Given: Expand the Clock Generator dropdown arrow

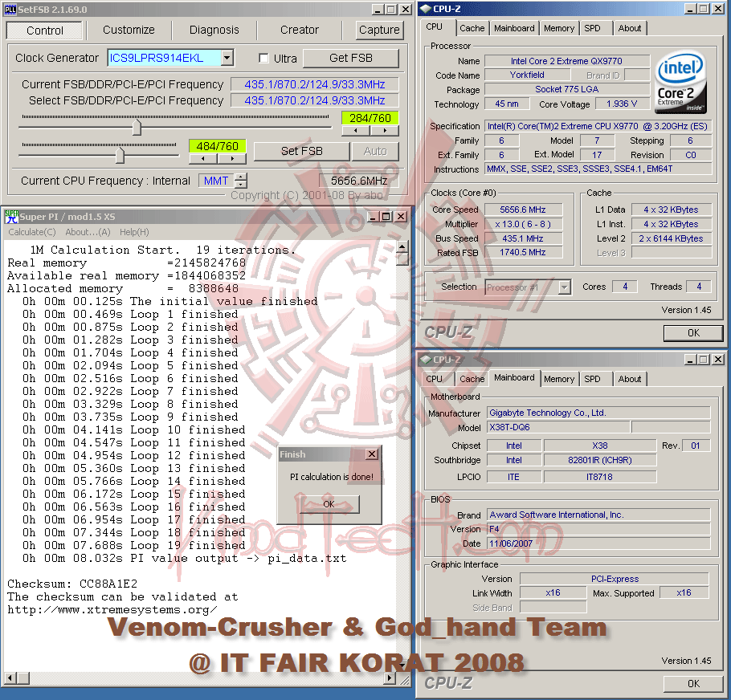Looking at the screenshot, I should click(227, 58).
